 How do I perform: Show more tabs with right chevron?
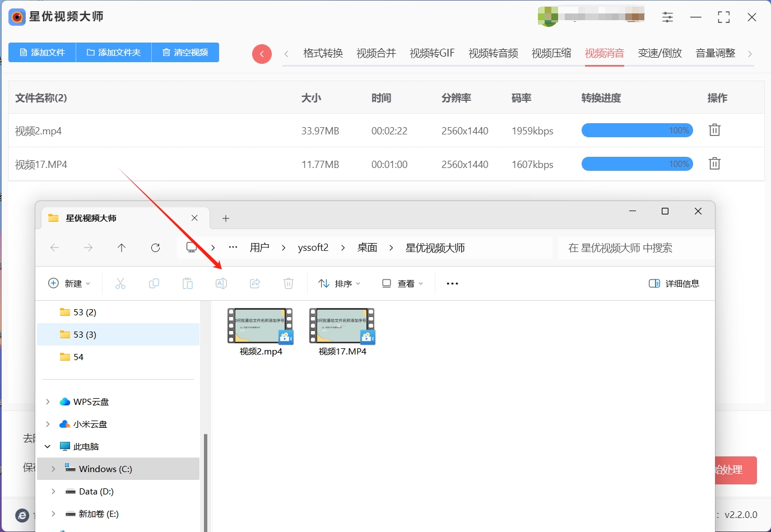pos(750,54)
